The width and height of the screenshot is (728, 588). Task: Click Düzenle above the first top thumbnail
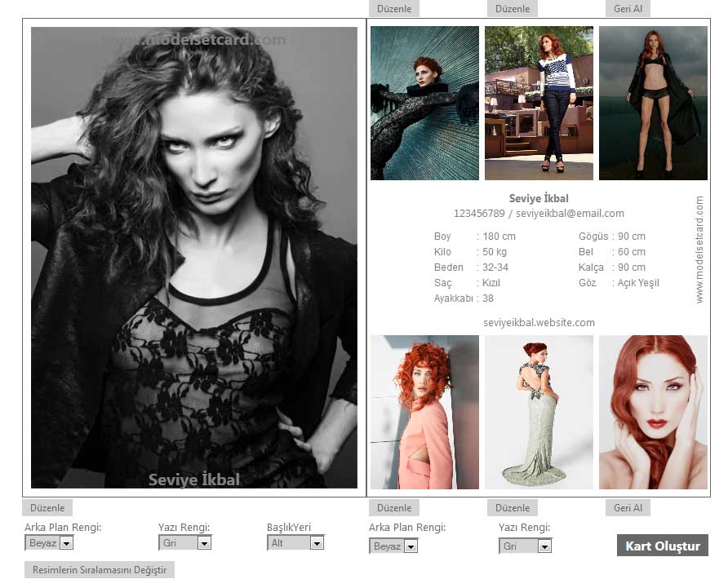click(394, 9)
